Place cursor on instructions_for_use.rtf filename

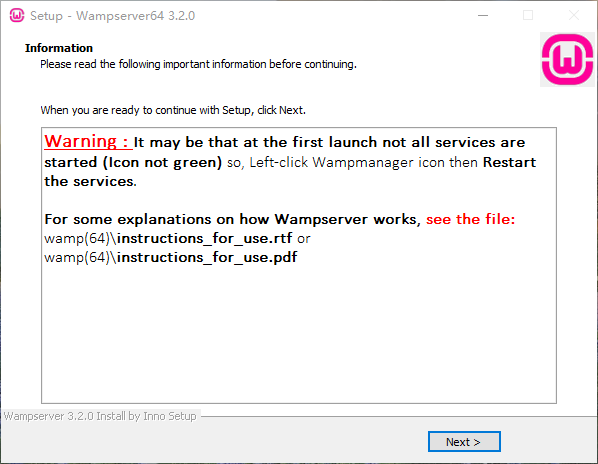(205, 239)
